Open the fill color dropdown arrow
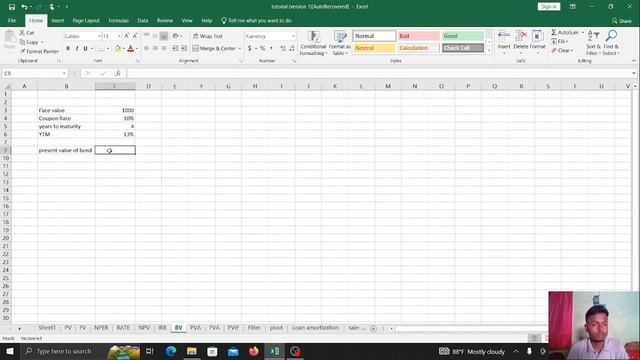640x360 pixels. pyautogui.click(x=124, y=49)
